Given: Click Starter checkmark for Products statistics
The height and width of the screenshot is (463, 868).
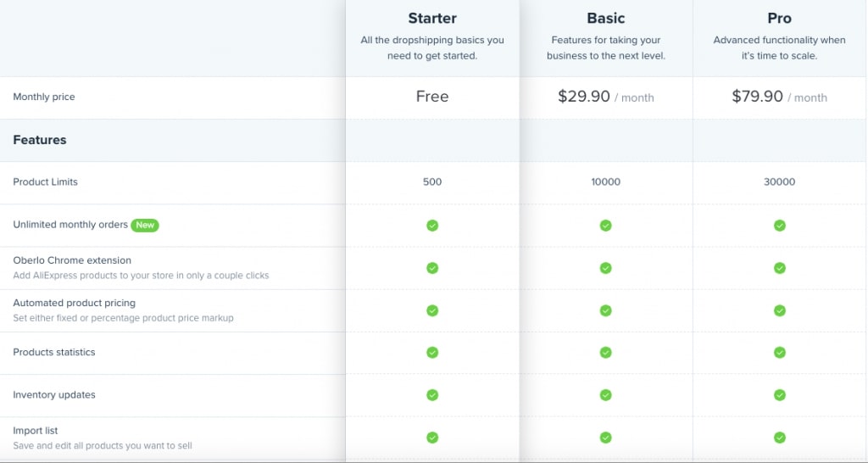Looking at the screenshot, I should [432, 353].
